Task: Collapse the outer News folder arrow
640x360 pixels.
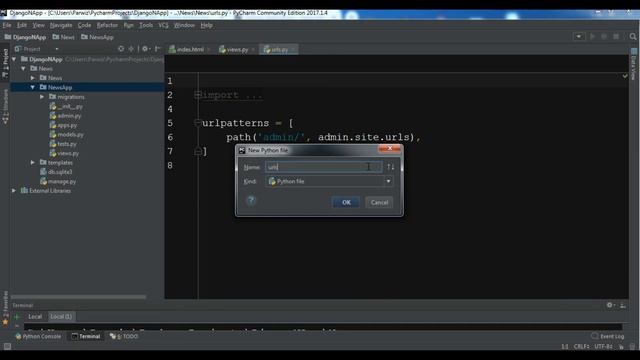Action: pyautogui.click(x=24, y=69)
